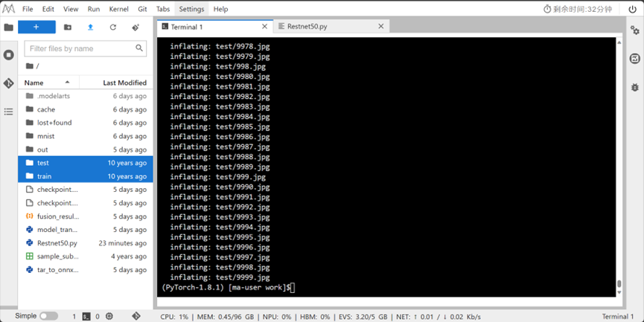The height and width of the screenshot is (322, 644).
Task: Select the lost+found folder
Action: (x=86, y=123)
